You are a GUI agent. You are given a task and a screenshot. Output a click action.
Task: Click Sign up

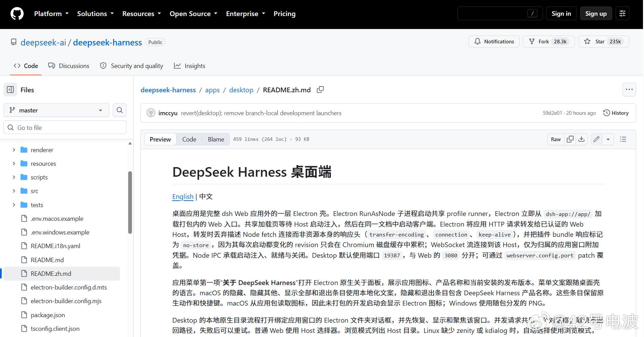point(596,14)
